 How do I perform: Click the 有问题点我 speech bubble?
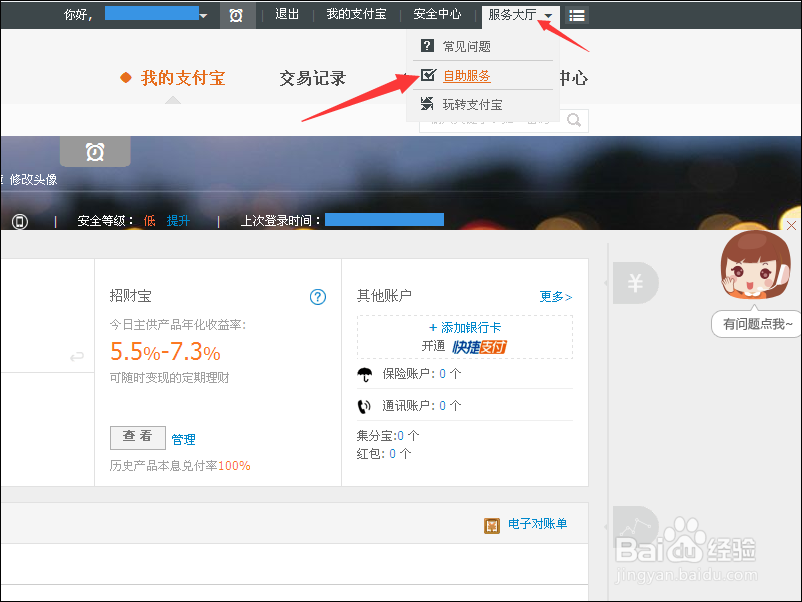[756, 324]
